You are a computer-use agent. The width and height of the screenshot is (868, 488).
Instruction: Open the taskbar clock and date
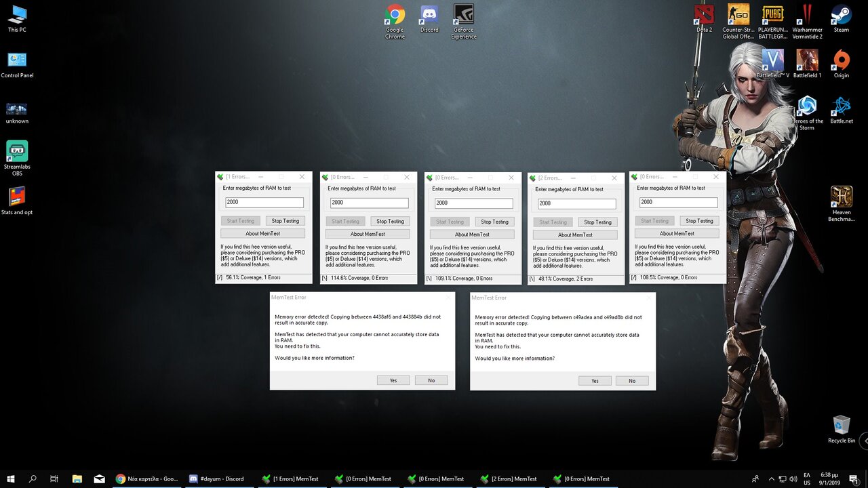tap(829, 479)
